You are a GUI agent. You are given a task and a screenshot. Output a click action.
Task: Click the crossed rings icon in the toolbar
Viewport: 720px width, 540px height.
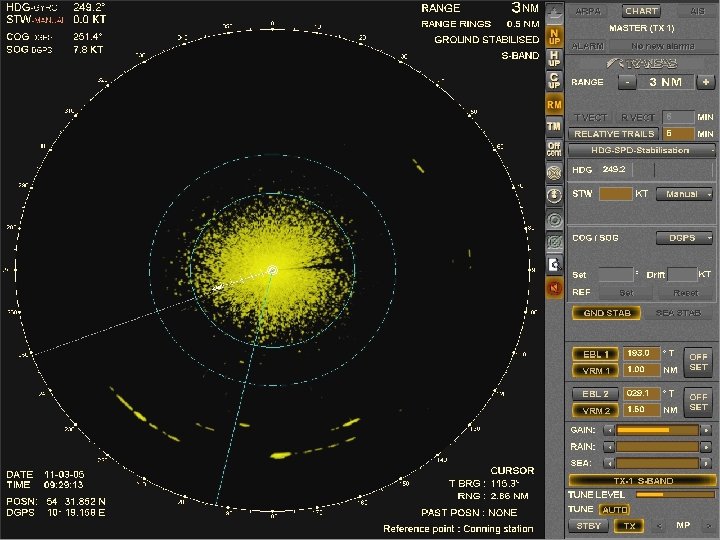554,242
